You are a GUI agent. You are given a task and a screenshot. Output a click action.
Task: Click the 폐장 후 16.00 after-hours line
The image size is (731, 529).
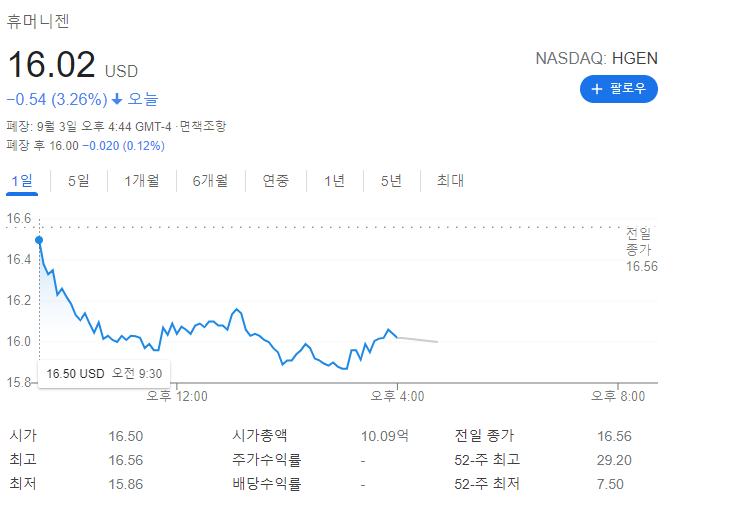86,146
